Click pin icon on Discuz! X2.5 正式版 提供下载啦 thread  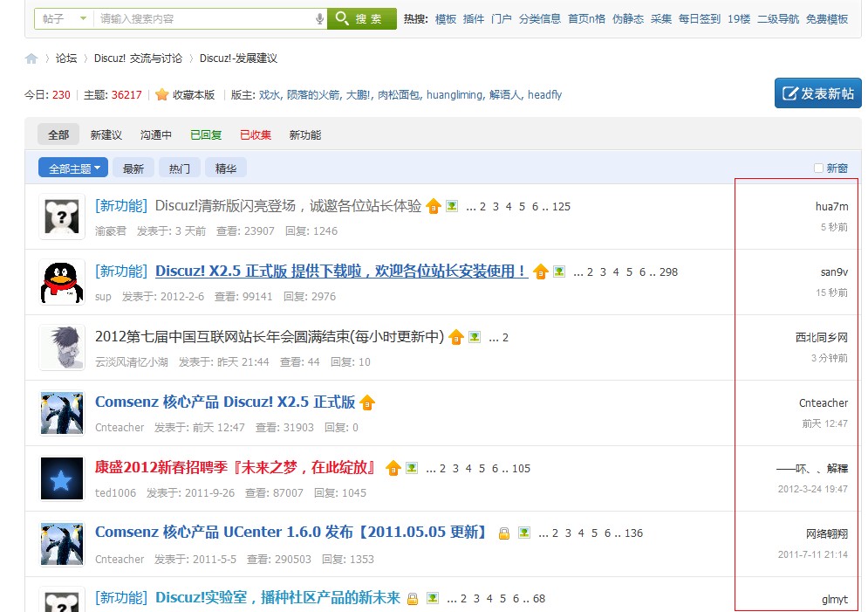point(540,272)
